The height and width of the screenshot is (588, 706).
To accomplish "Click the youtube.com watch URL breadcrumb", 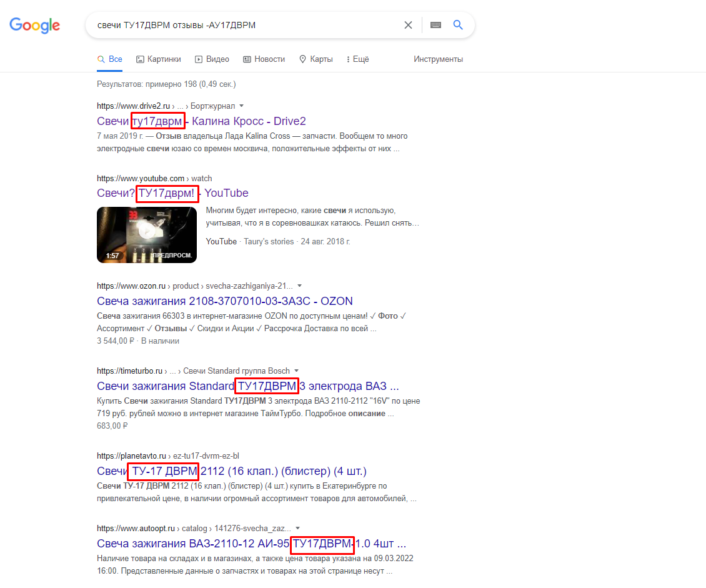I will pyautogui.click(x=154, y=178).
